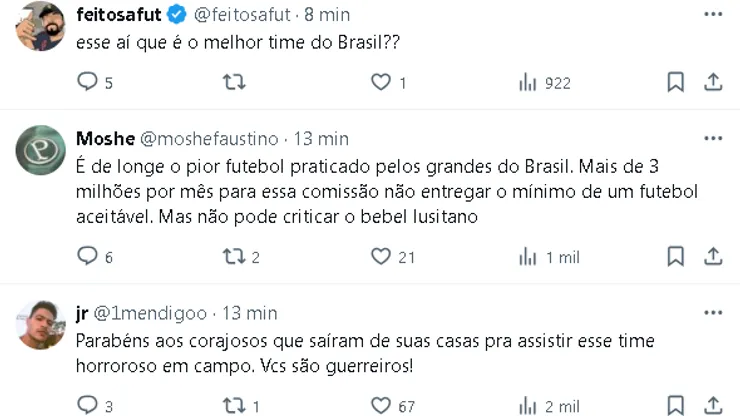
Task: Share feitosafut's tweet
Action: (x=713, y=82)
